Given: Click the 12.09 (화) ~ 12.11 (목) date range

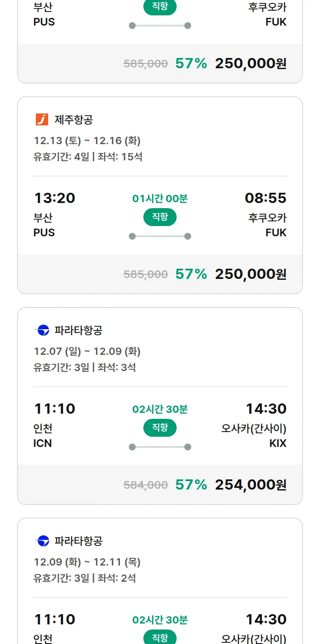Looking at the screenshot, I should (x=87, y=562).
